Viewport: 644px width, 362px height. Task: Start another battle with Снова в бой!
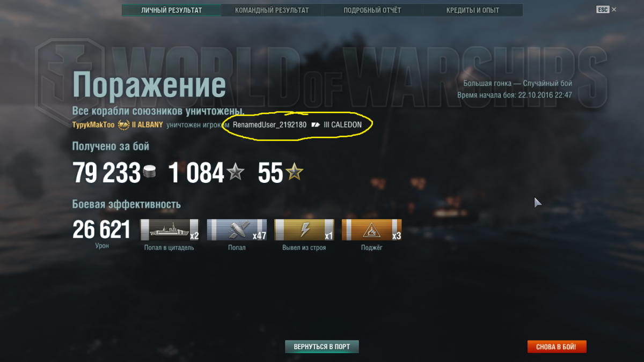pos(557,346)
